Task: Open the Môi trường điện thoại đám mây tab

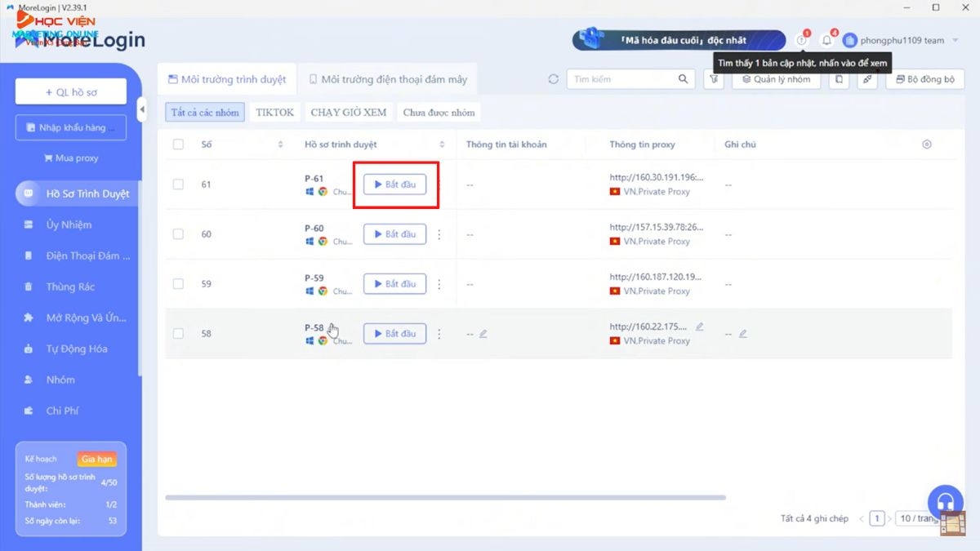Action: pyautogui.click(x=388, y=79)
